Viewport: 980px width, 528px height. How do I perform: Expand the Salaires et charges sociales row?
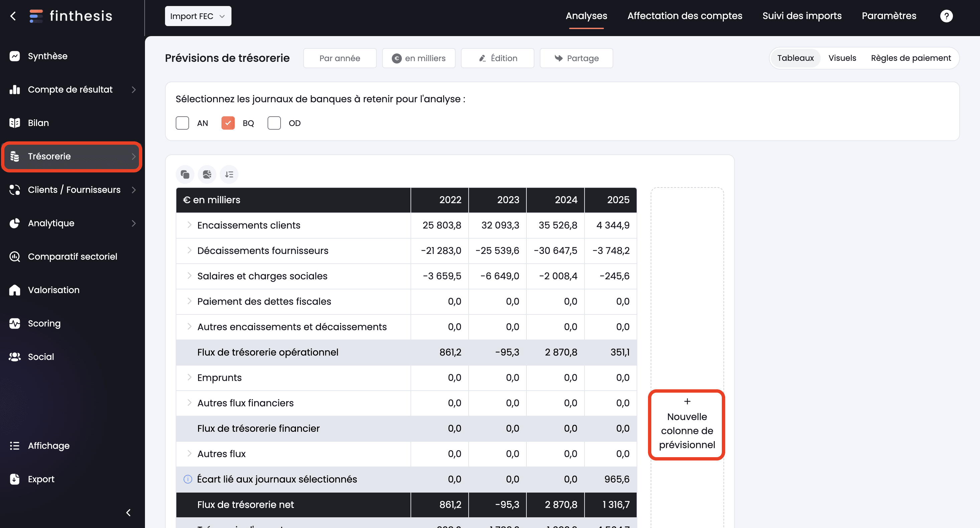pyautogui.click(x=189, y=276)
